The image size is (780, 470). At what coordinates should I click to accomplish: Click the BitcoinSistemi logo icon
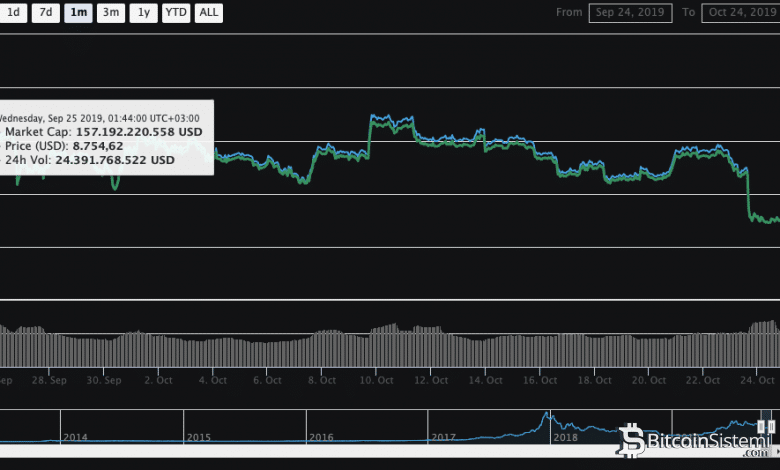coord(632,439)
